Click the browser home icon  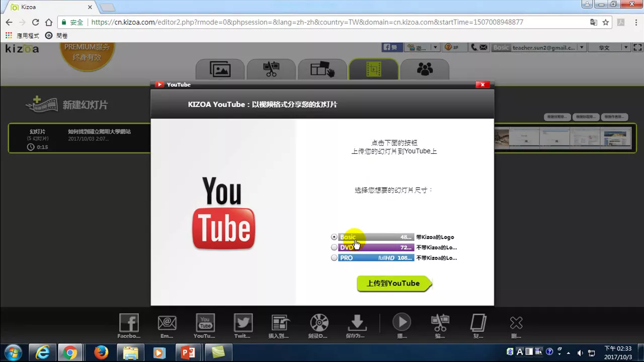[x=49, y=22]
